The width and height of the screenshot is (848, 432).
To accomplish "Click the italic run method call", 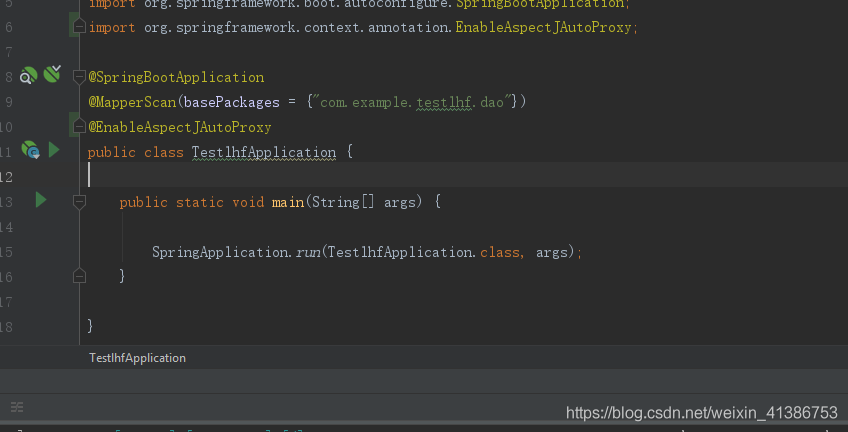I will [308, 253].
